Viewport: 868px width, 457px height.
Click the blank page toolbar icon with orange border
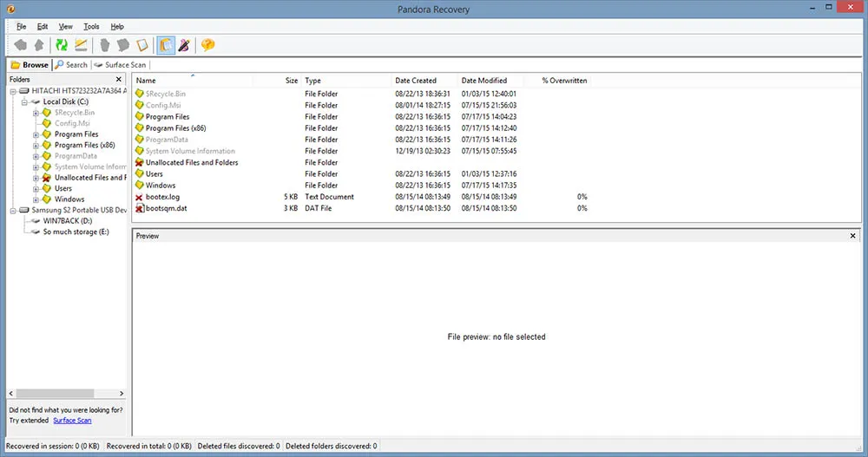coord(142,45)
